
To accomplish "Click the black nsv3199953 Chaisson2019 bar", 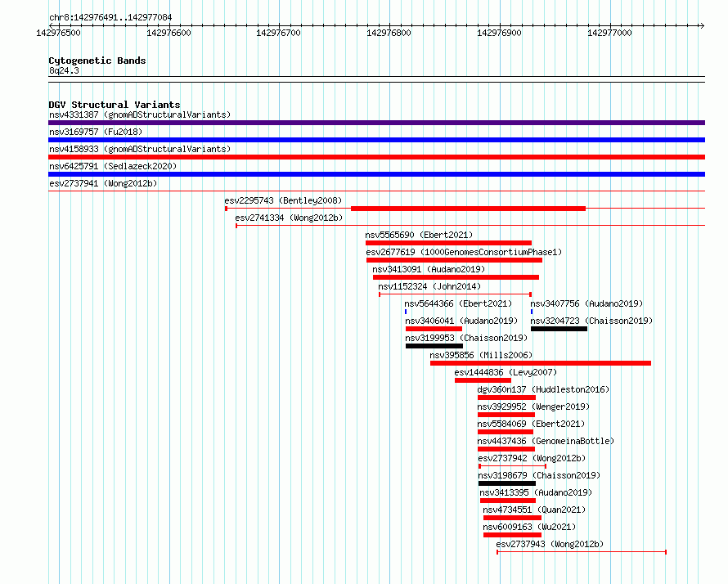I will [x=434, y=346].
